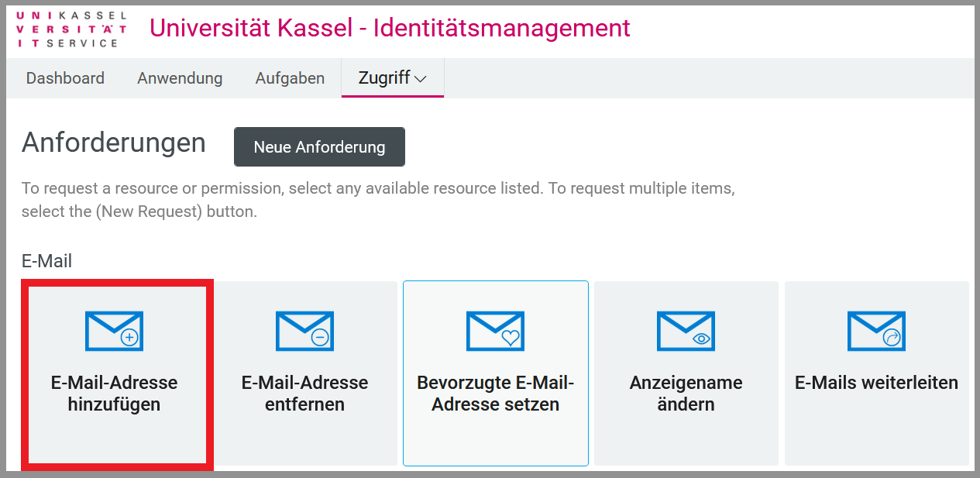This screenshot has height=478, width=980.
Task: Click the envelope-arrow forward emails icon
Action: click(876, 331)
